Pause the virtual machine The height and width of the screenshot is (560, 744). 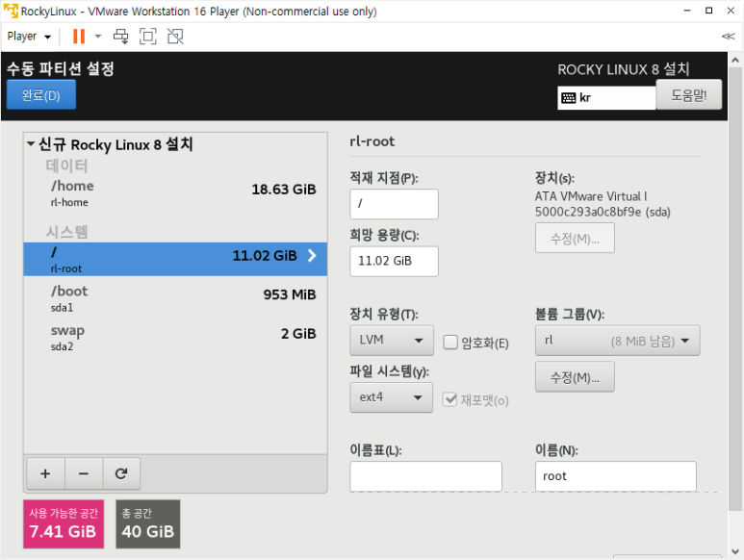[x=79, y=37]
